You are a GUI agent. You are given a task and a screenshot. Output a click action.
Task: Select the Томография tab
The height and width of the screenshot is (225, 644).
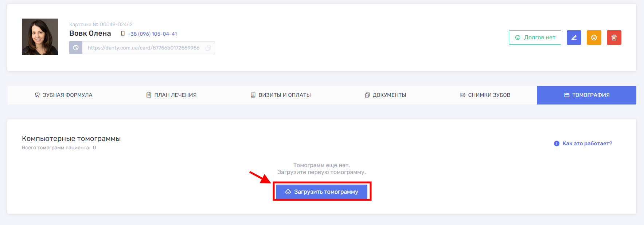pyautogui.click(x=587, y=95)
